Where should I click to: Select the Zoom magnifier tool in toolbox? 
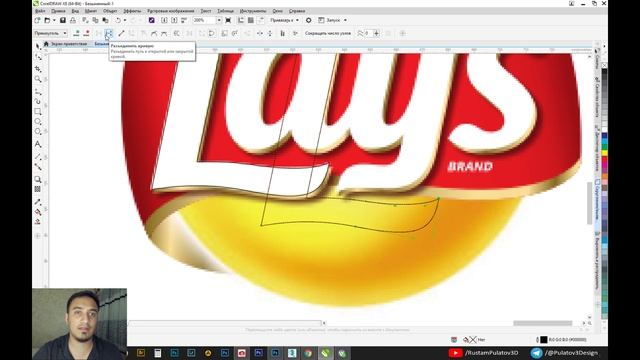click(38, 79)
